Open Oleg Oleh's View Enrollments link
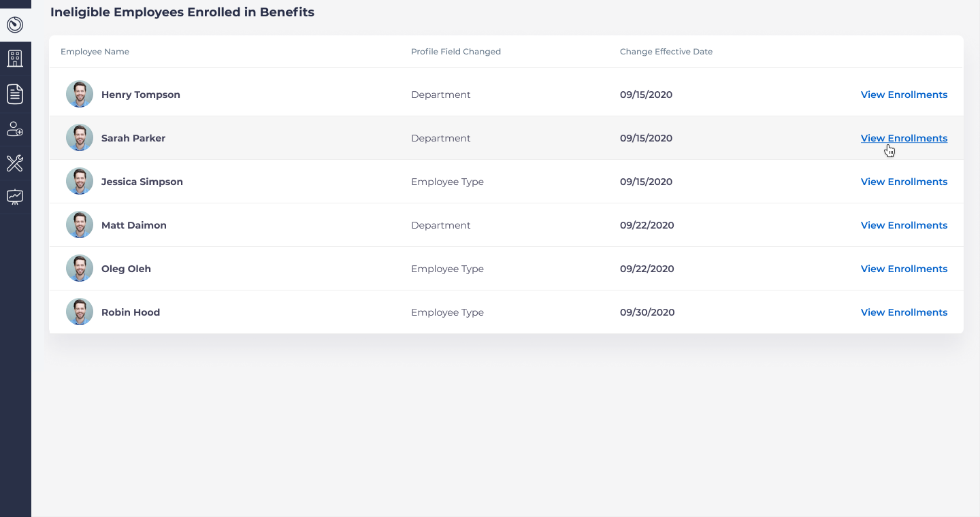This screenshot has height=517, width=980. point(904,269)
